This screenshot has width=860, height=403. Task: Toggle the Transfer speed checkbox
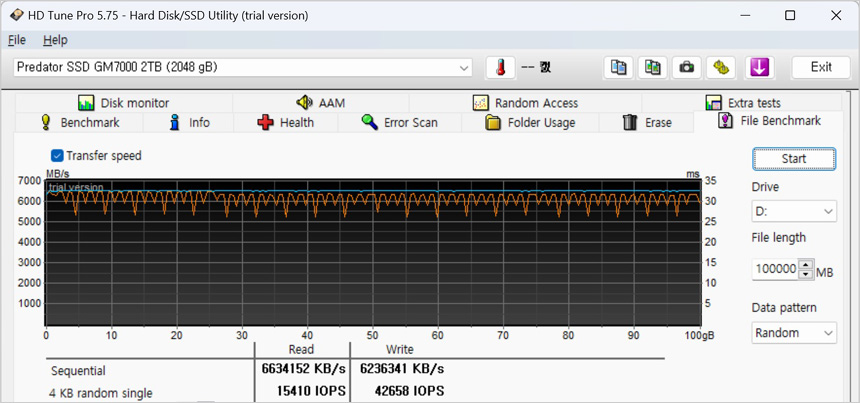tap(56, 156)
